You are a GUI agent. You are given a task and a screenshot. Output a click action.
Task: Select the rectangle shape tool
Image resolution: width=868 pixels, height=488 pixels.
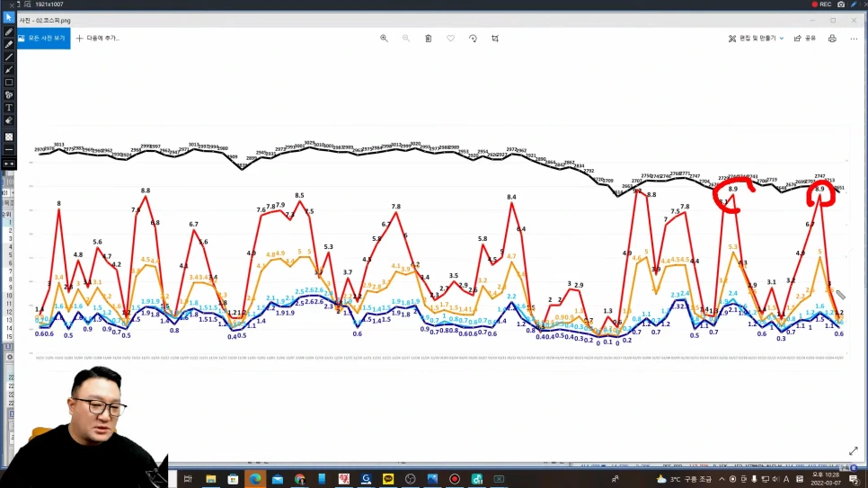pyautogui.click(x=8, y=83)
